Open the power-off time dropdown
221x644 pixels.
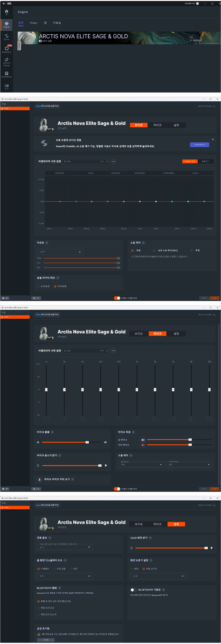click(x=65, y=547)
